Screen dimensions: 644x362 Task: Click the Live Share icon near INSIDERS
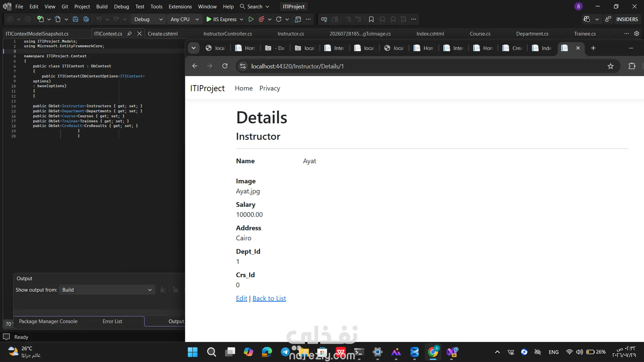pyautogui.click(x=608, y=19)
